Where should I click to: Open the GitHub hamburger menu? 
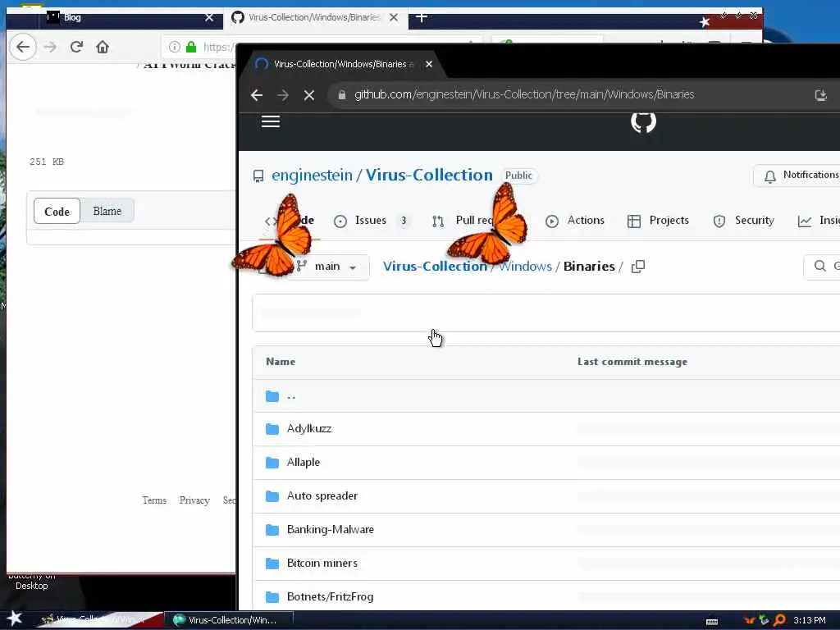click(x=271, y=121)
